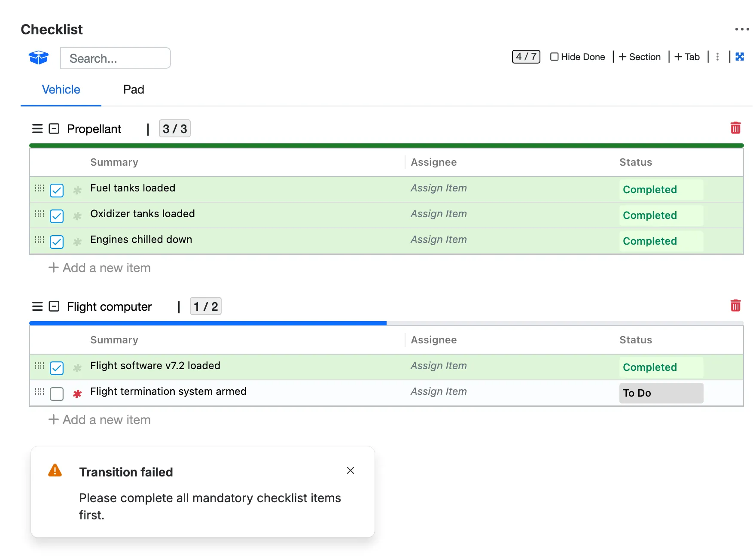The image size is (756, 558).
Task: Add a new item under Flight computer
Action: tap(100, 420)
